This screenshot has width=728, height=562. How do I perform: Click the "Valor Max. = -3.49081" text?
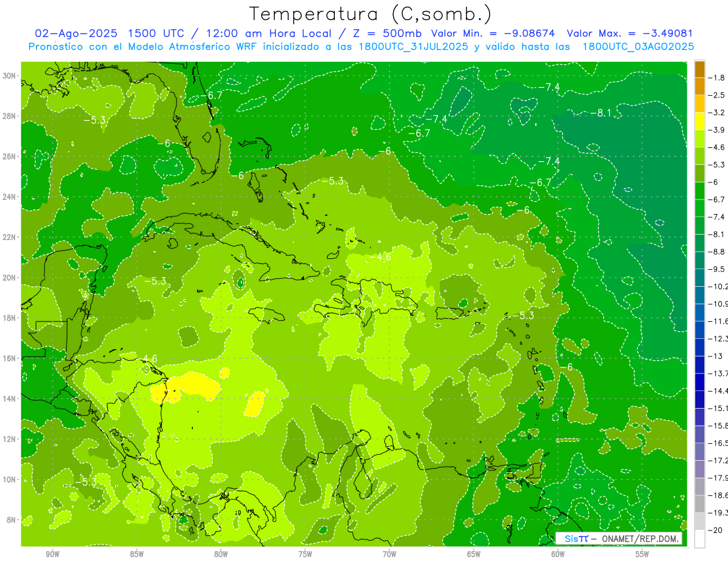point(630,34)
